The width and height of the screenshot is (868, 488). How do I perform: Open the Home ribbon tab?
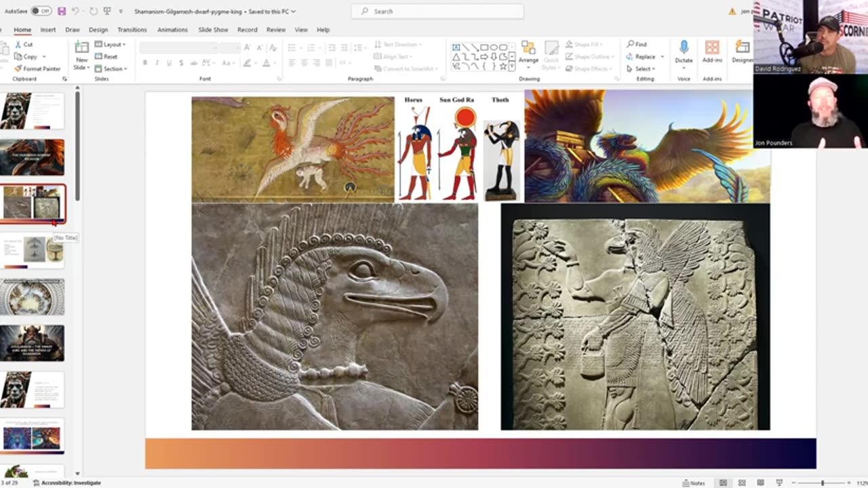point(22,30)
